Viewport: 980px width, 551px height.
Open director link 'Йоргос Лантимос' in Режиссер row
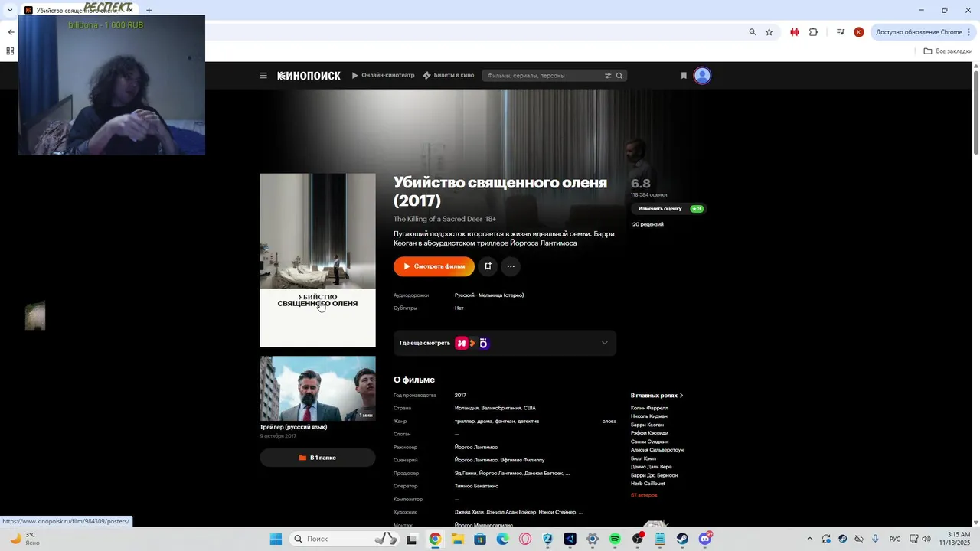[476, 447]
